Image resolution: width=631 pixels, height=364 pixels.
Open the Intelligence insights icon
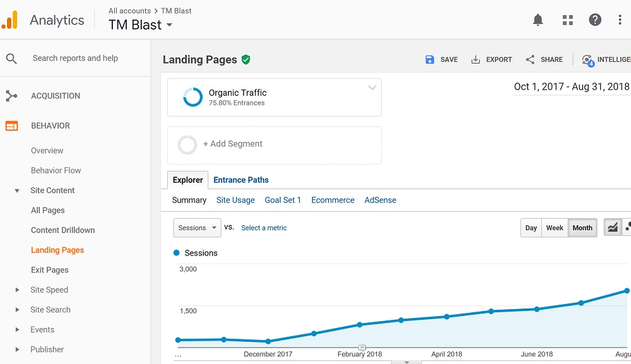point(587,61)
